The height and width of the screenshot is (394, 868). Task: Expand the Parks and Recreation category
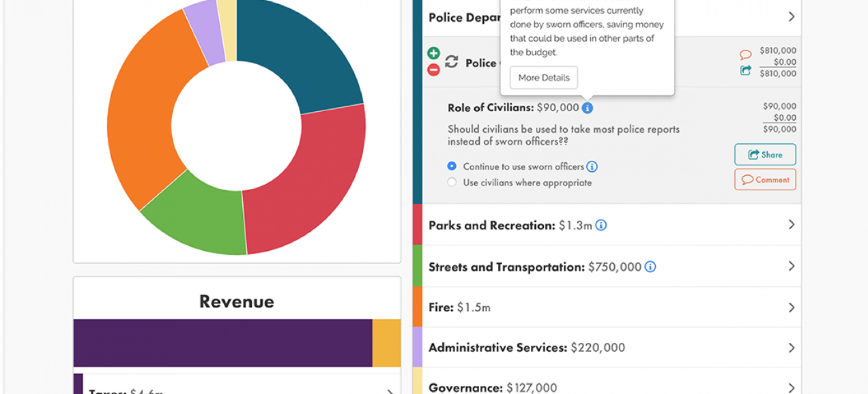tap(791, 225)
